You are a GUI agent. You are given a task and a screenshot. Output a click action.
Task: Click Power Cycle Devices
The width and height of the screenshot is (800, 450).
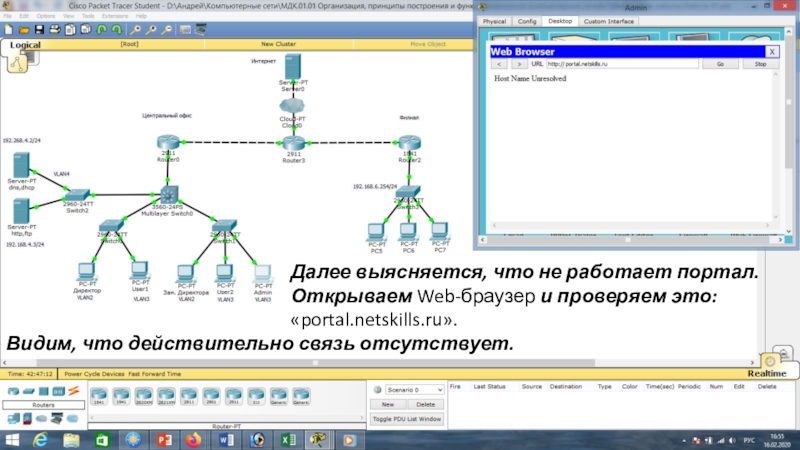(94, 374)
